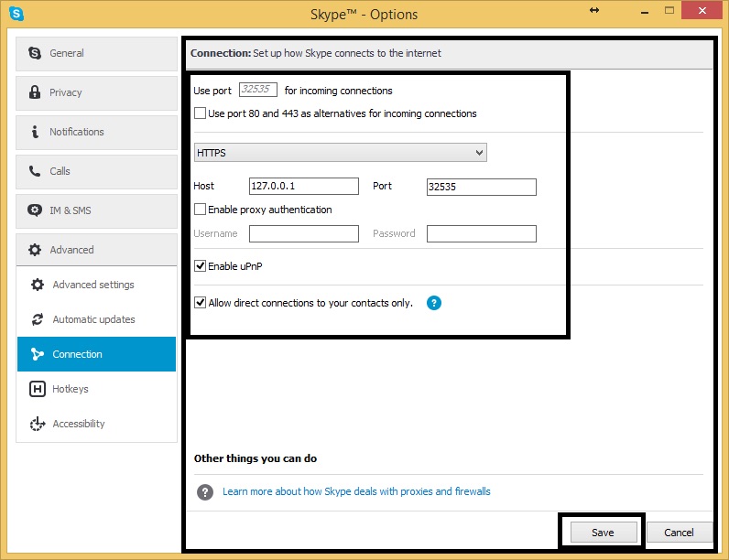
Task: Click blue help icon beside direct connections
Action: 434,303
